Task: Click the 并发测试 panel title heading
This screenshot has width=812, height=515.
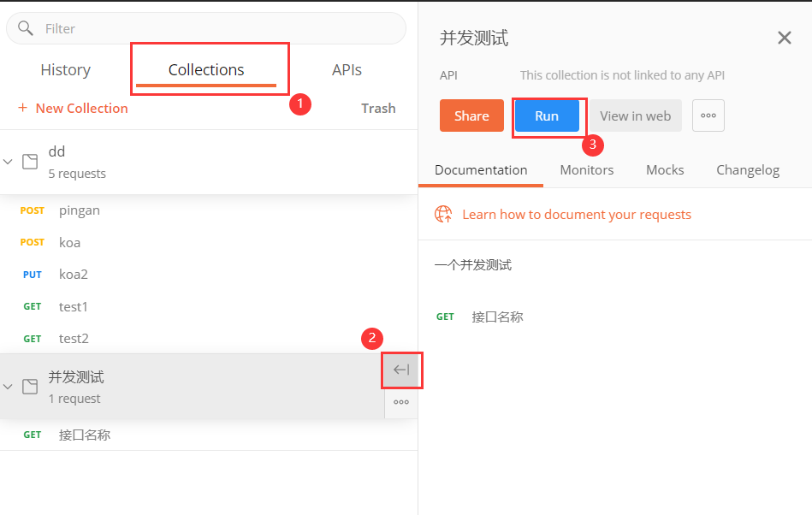Action: (x=474, y=38)
